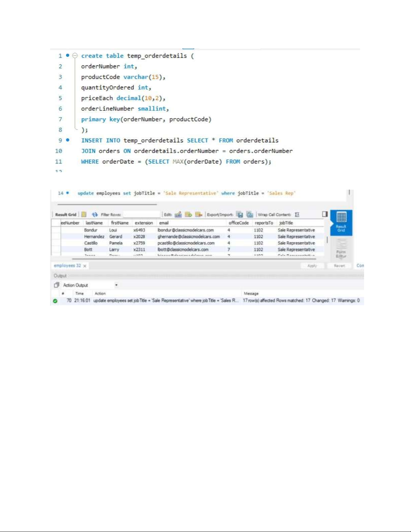The image size is (411, 532).
Task: Close the employees 32 tab
Action: [x=85, y=266]
